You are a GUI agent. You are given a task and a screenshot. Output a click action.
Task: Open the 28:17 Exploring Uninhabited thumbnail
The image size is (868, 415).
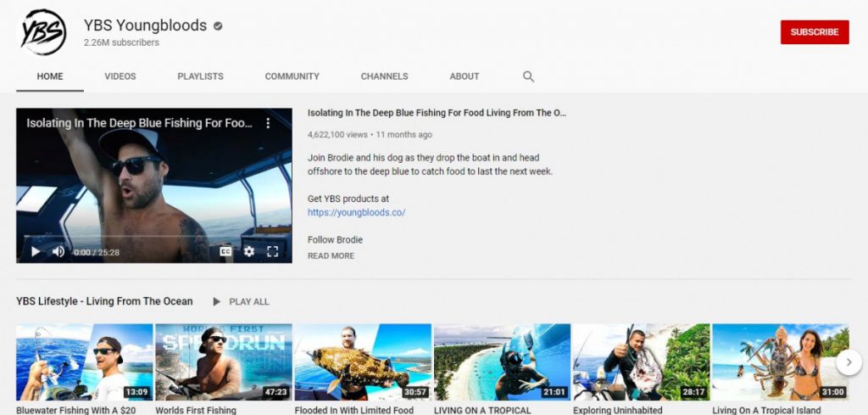coord(641,362)
